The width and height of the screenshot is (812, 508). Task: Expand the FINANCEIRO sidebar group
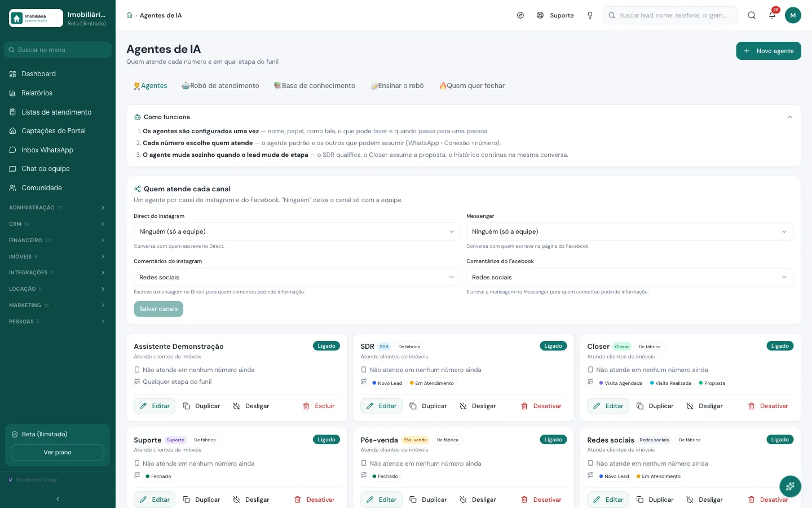tap(58, 240)
